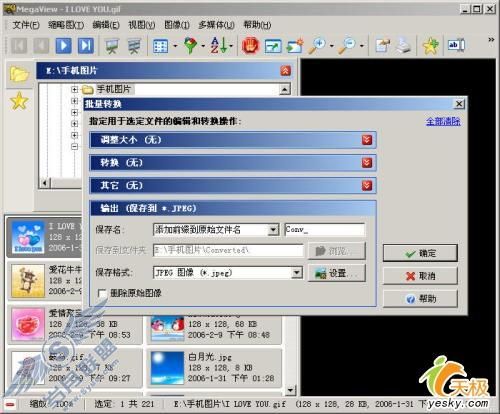Screen dimensions: 500x414
Task: Click the first-image navigation icon in toolbar
Action: 19,46
